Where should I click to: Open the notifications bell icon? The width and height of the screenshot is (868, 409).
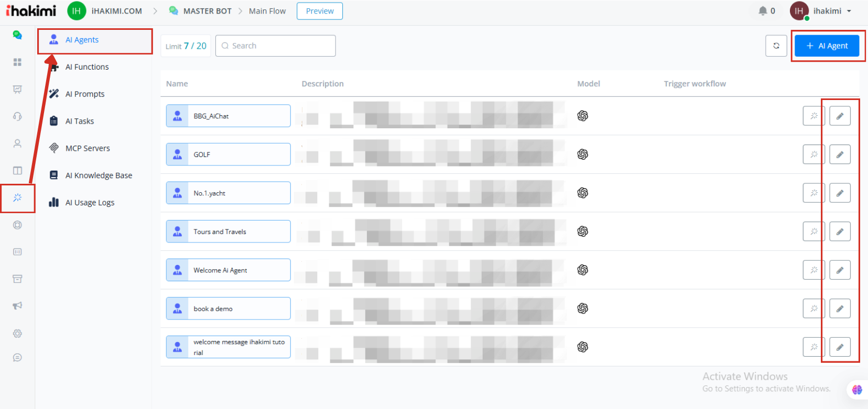763,11
